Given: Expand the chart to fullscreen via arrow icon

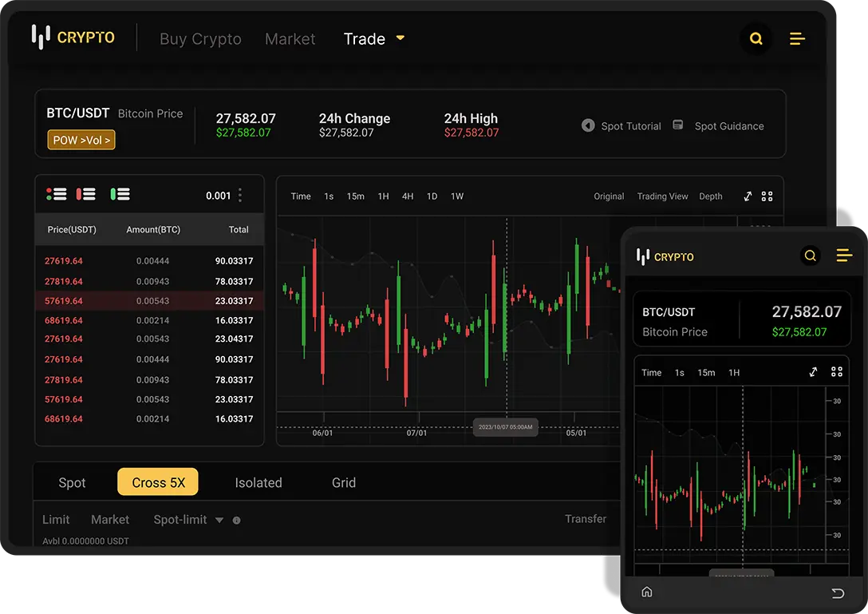Looking at the screenshot, I should coord(748,196).
